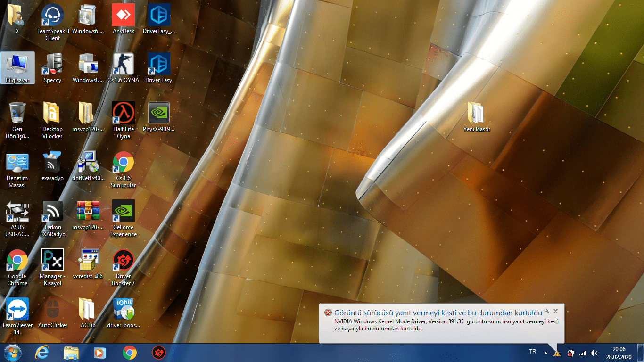Select the PhysX-9.19 installer icon
Screen dimensions: 644x362
pyautogui.click(x=159, y=117)
